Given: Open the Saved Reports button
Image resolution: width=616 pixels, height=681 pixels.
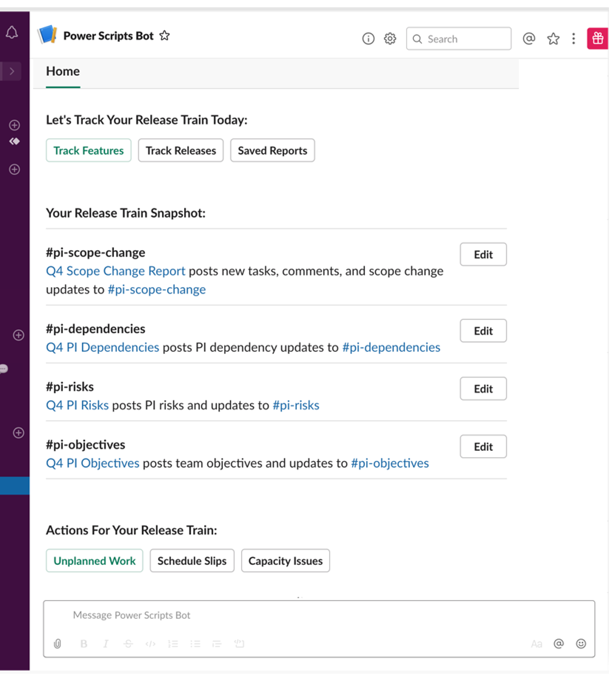Looking at the screenshot, I should [x=272, y=150].
